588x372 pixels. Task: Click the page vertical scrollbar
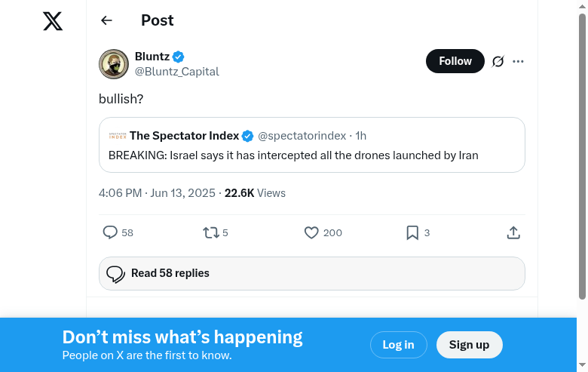coord(582,151)
